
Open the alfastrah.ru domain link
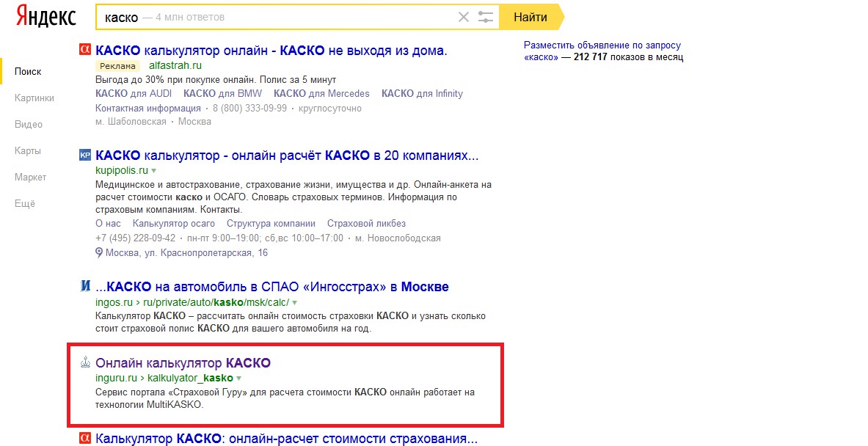tap(175, 65)
